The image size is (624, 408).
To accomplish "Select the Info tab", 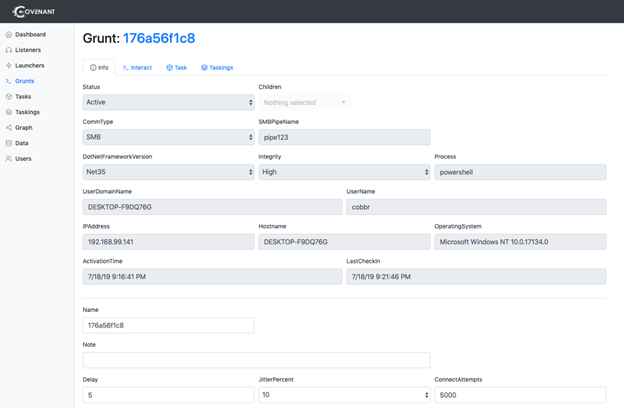I will [99, 68].
